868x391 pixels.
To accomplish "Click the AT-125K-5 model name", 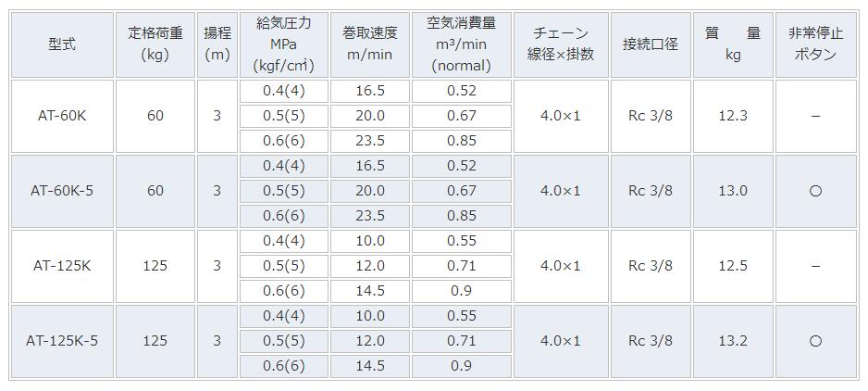I will coord(62,341).
